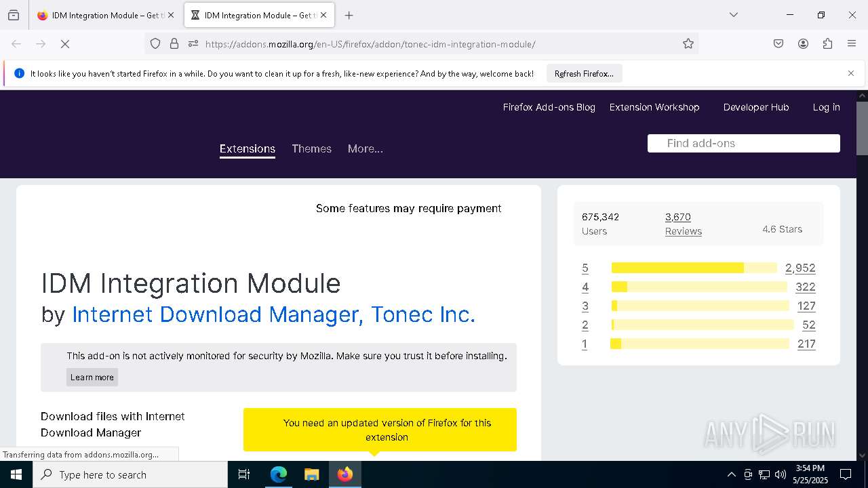This screenshot has height=488, width=868.
Task: Open the 52 two-star count link
Action: (808, 325)
